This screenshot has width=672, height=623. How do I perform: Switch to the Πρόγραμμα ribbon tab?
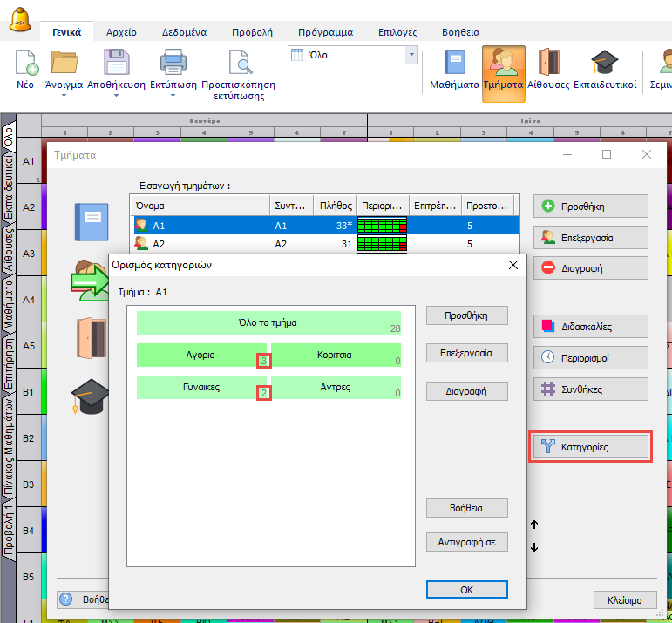click(x=325, y=32)
